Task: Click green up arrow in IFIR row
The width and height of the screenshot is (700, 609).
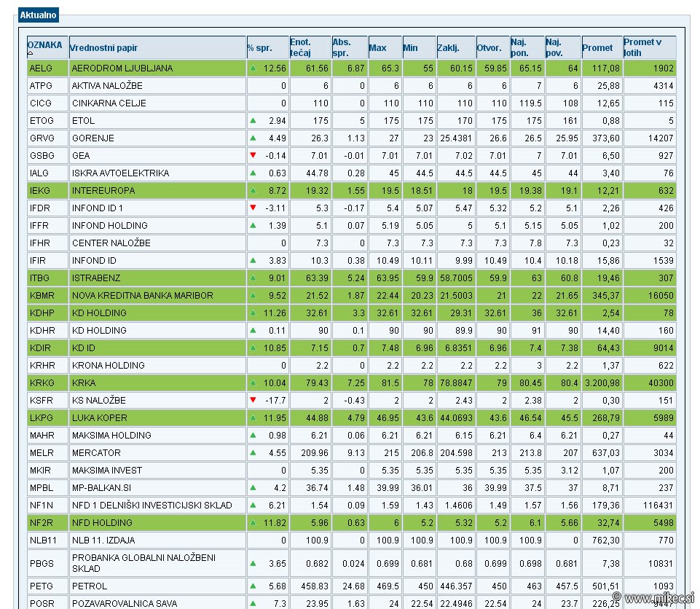Action: (253, 260)
